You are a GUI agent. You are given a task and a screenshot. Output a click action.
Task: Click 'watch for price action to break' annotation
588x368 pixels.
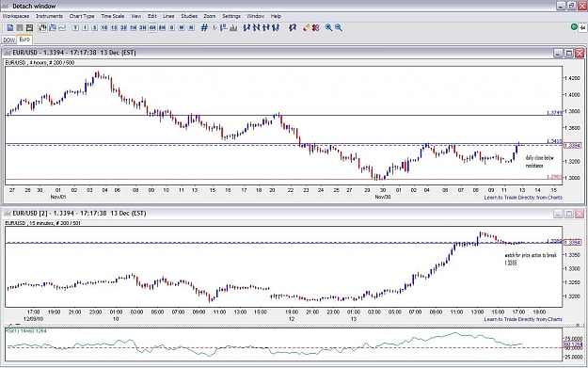(x=531, y=259)
